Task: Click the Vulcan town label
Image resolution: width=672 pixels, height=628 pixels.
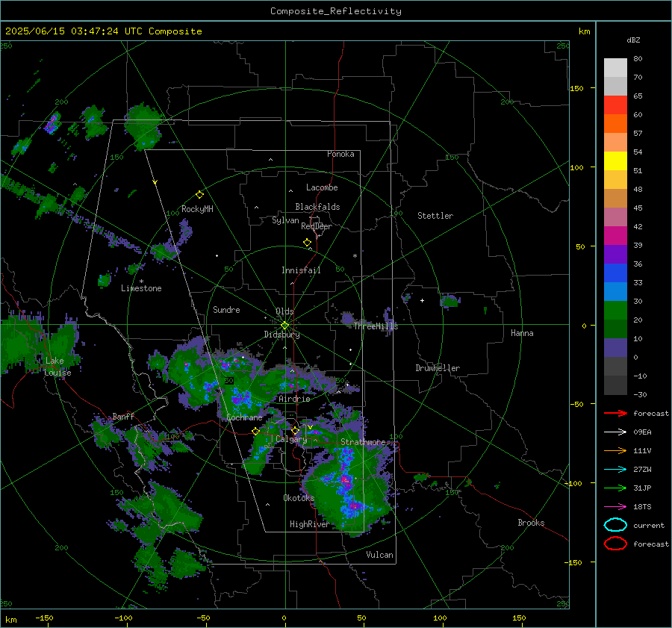Action: 379,555
